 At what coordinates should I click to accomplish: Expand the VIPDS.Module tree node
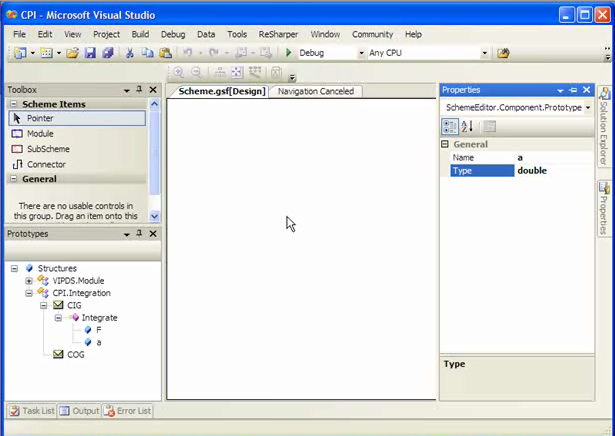29,281
